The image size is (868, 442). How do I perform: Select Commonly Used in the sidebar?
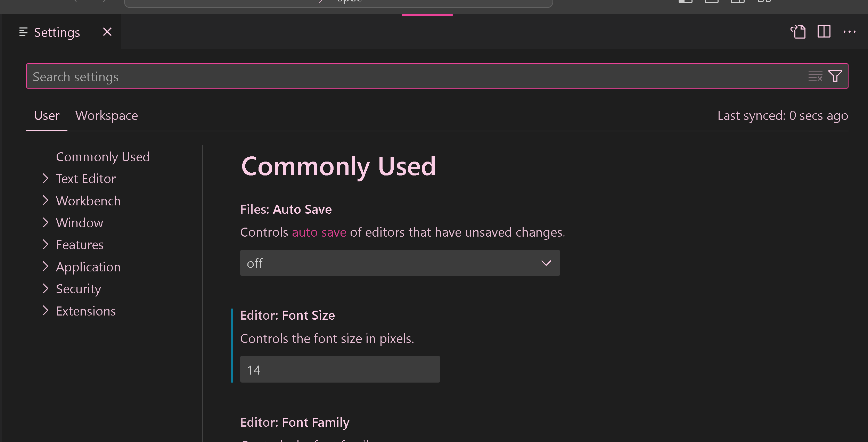(x=103, y=157)
